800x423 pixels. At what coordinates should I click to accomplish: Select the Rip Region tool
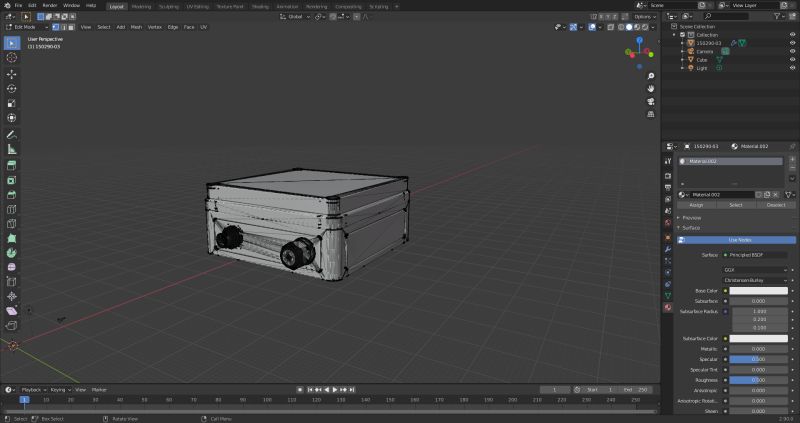[11, 326]
